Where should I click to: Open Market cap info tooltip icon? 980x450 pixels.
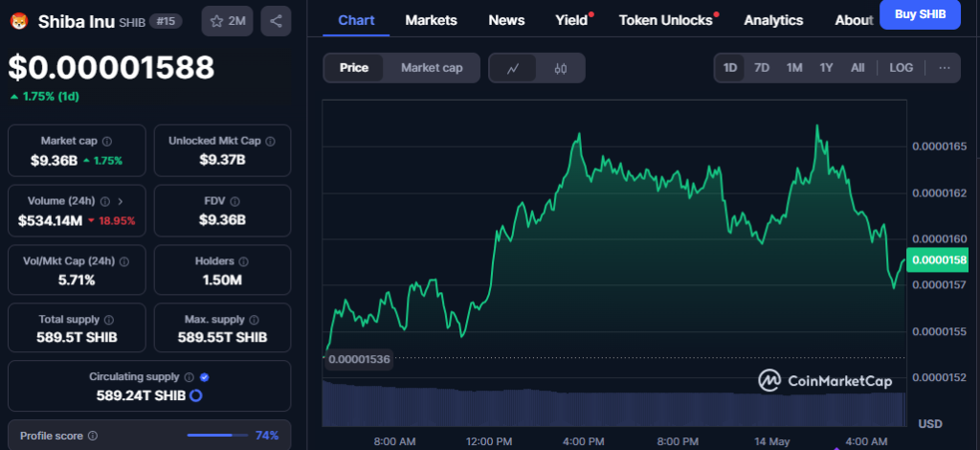[107, 142]
